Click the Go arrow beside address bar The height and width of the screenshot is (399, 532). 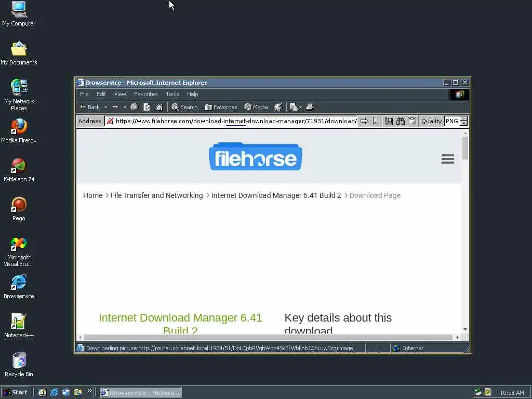point(364,121)
